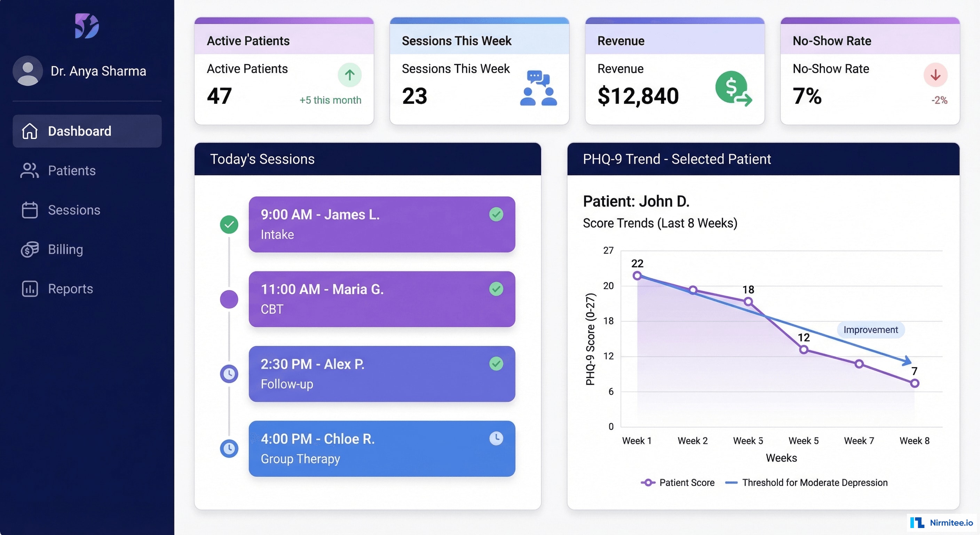Image resolution: width=980 pixels, height=535 pixels.
Task: Select the Week 8 data point on the chart
Action: point(915,383)
